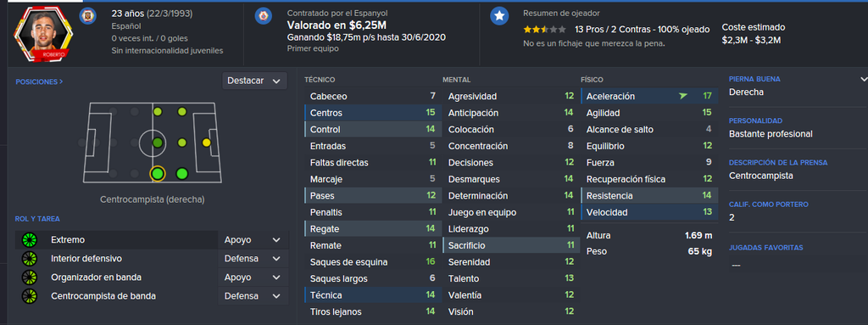Click the Spanish nationality badge icon
This screenshot has width=868, height=325.
pos(87,14)
